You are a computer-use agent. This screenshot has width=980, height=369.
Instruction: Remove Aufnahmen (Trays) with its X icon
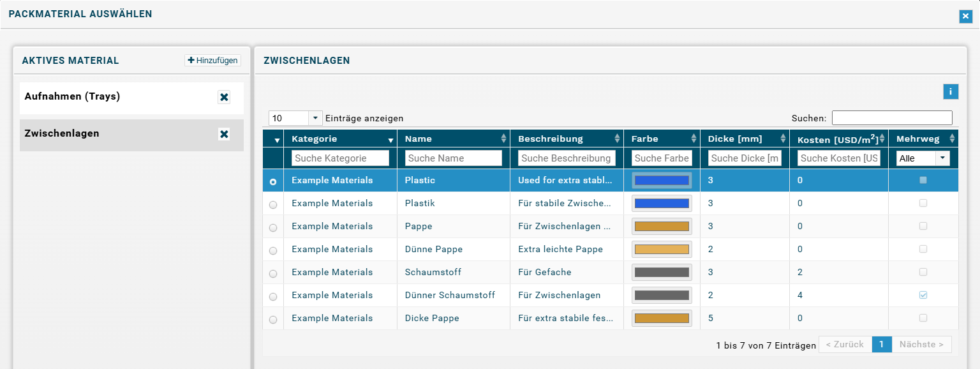pos(224,97)
